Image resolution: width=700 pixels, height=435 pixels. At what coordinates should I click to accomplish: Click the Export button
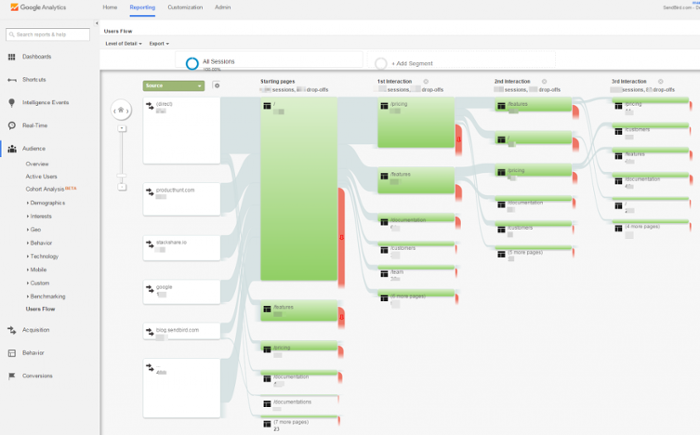tap(159, 43)
